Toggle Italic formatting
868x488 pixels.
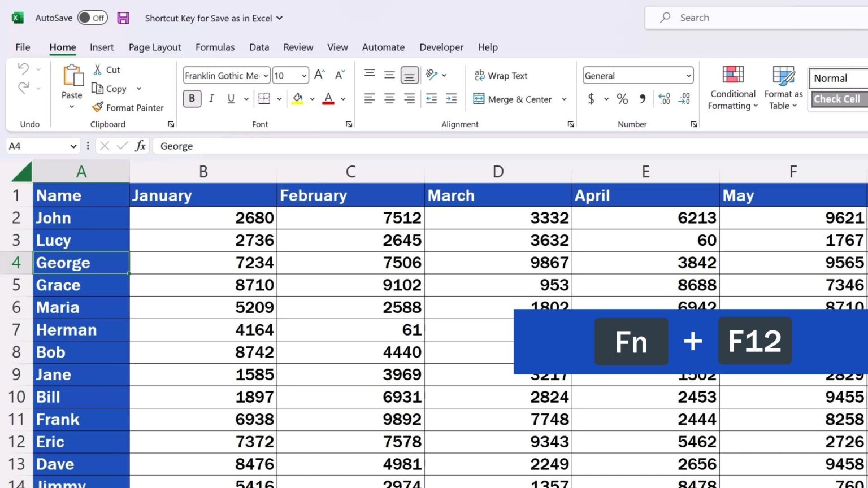pos(211,98)
